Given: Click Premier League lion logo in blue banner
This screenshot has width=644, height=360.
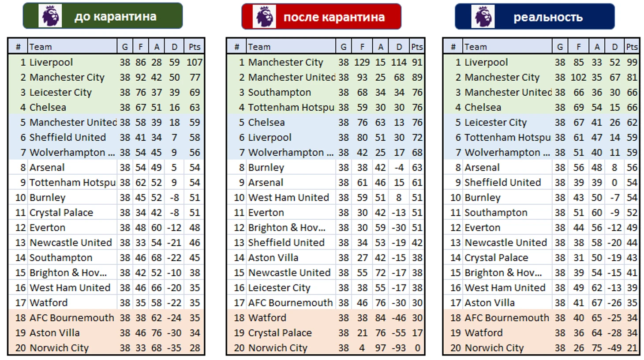Looking at the screenshot, I should coord(483,17).
